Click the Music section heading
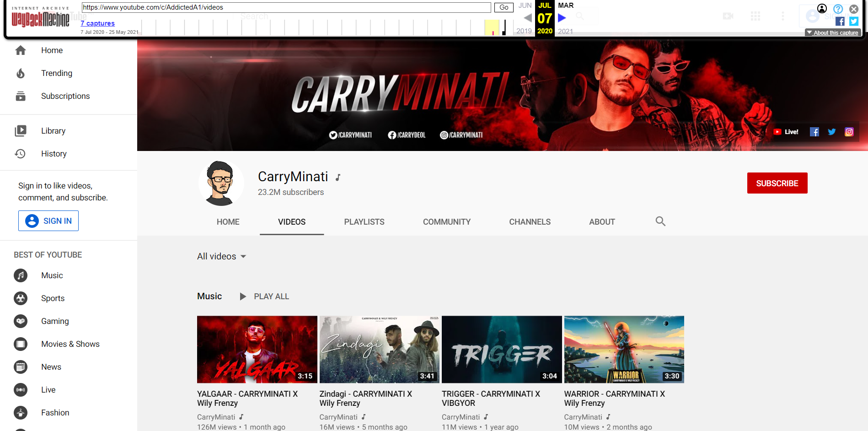868x431 pixels. tap(209, 296)
